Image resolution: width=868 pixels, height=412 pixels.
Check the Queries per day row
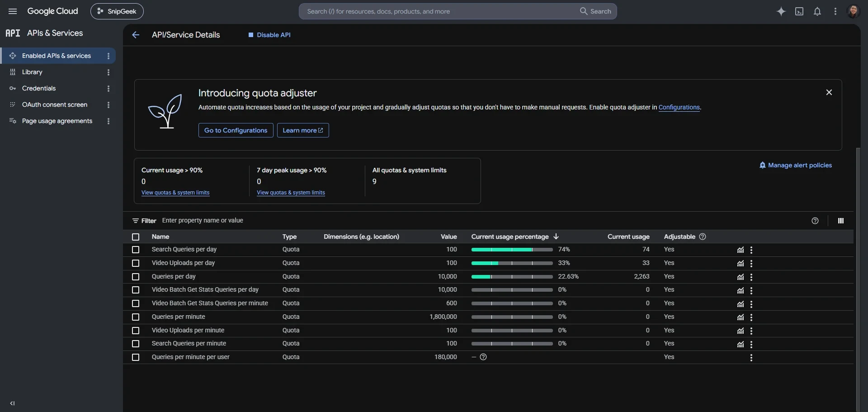[136, 277]
